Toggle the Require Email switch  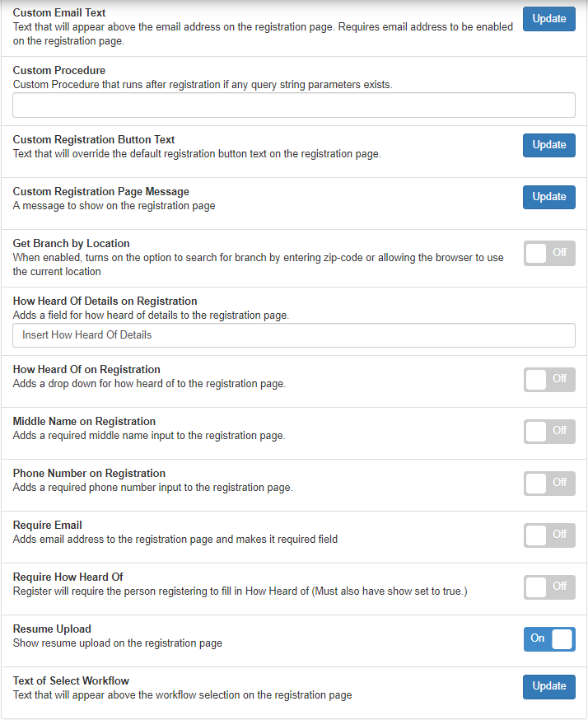click(549, 535)
